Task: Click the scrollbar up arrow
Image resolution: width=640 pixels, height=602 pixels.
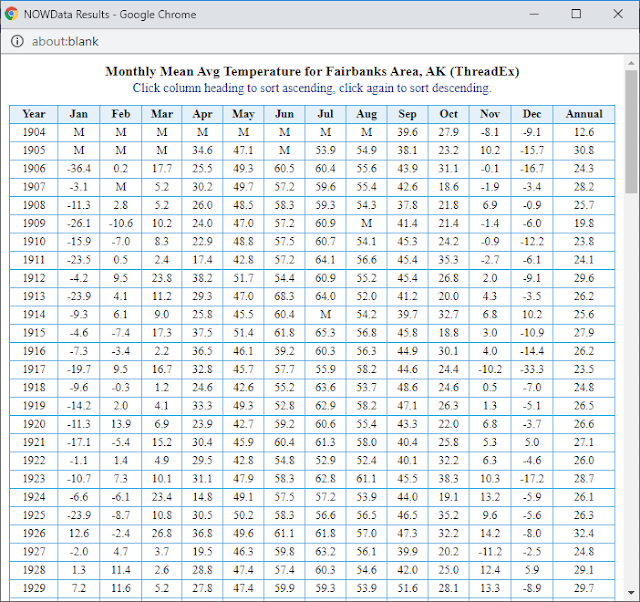Action: pos(631,63)
